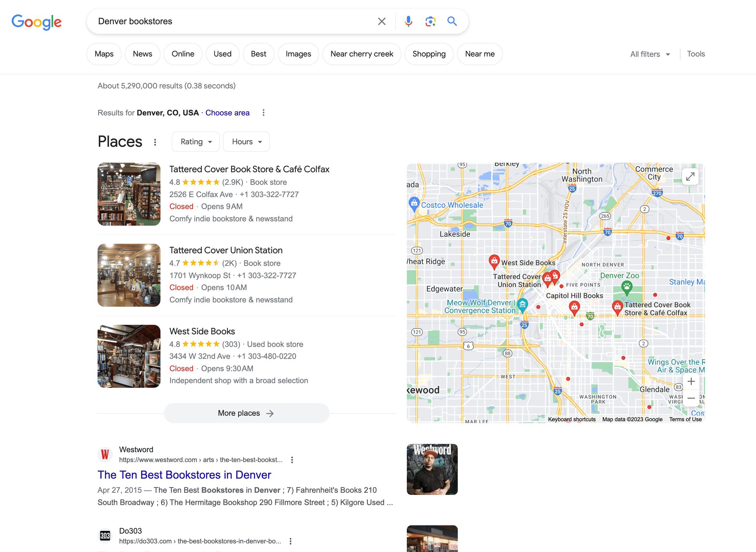Select the Capitol Hill Books map pin
The image size is (756, 552).
(x=574, y=308)
